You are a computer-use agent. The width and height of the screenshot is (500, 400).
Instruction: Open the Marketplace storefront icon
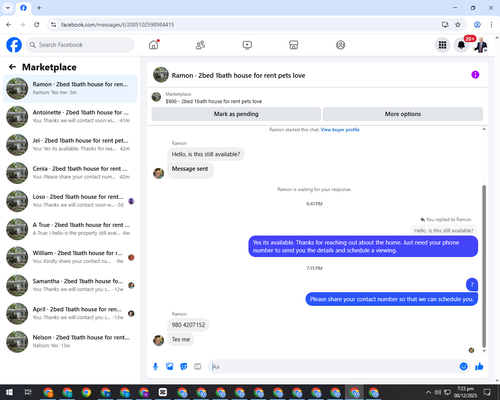pos(294,45)
